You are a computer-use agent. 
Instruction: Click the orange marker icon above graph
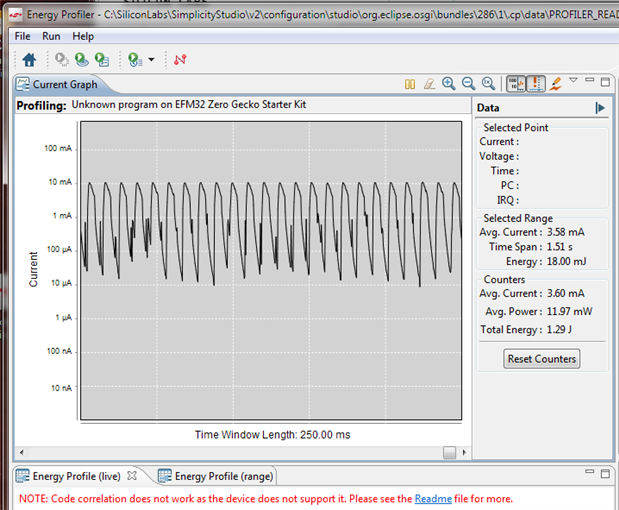click(x=555, y=84)
